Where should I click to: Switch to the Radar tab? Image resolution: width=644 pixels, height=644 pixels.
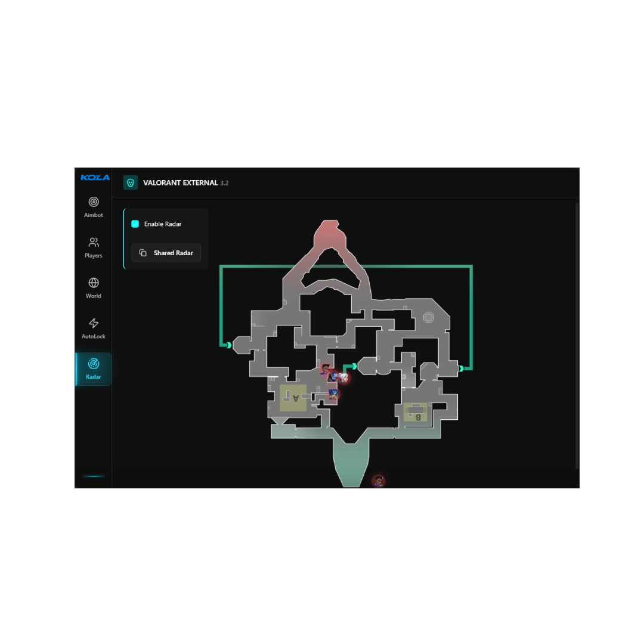tap(94, 369)
